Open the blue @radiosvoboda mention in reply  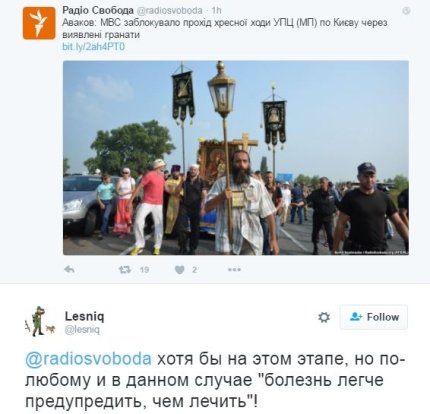[x=88, y=359]
